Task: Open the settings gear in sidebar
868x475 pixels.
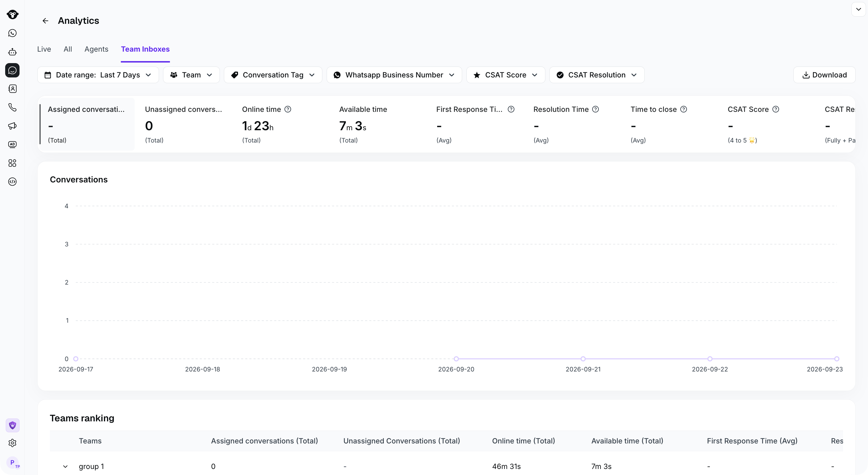Action: coord(12,443)
